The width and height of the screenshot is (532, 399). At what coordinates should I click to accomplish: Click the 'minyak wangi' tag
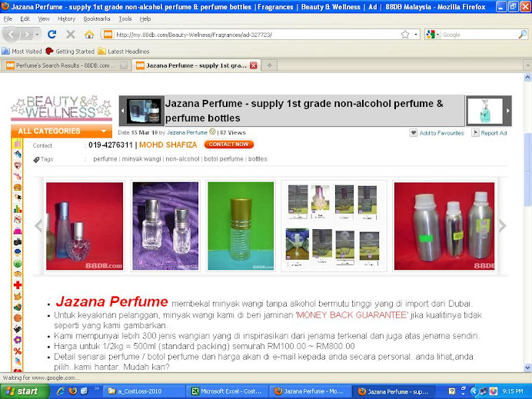(141, 159)
